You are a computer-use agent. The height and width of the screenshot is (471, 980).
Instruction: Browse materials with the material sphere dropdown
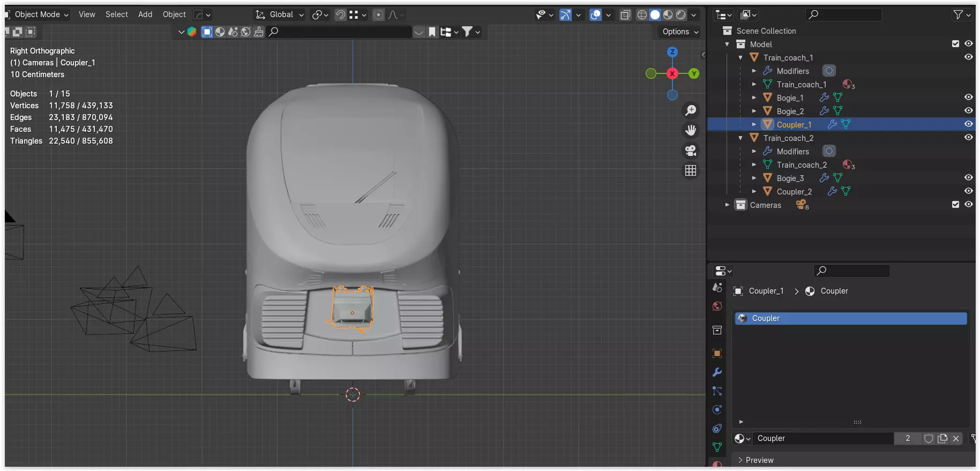coord(742,438)
